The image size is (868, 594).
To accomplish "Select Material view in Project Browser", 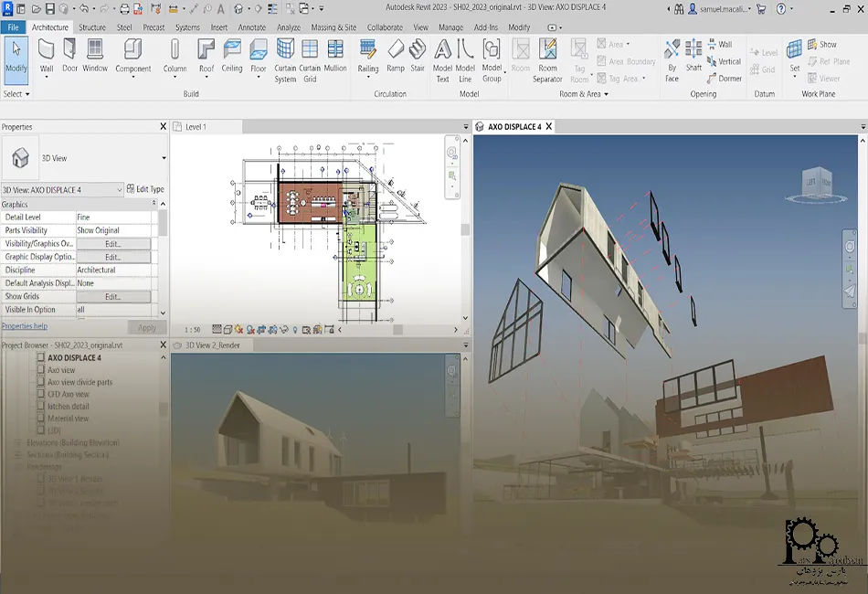I will click(69, 419).
